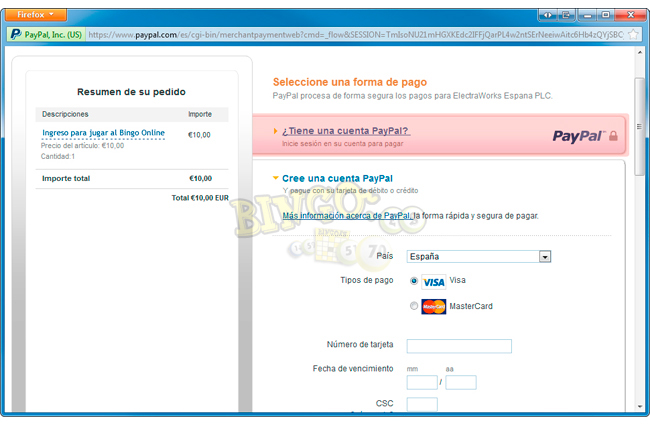Click the 'Número de tarjeta' input field

[459, 346]
